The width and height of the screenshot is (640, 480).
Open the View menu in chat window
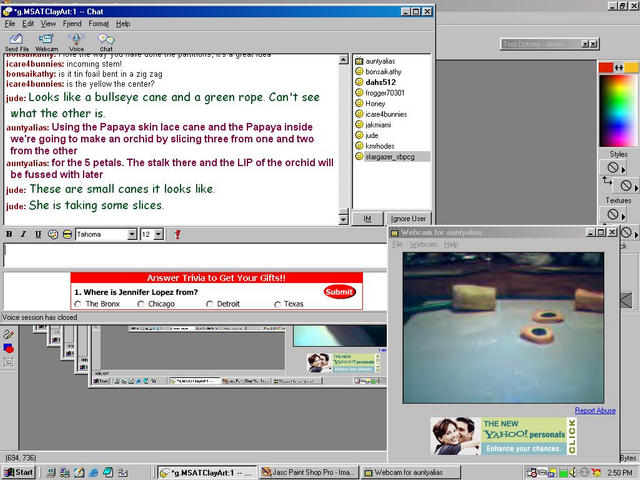click(48, 24)
